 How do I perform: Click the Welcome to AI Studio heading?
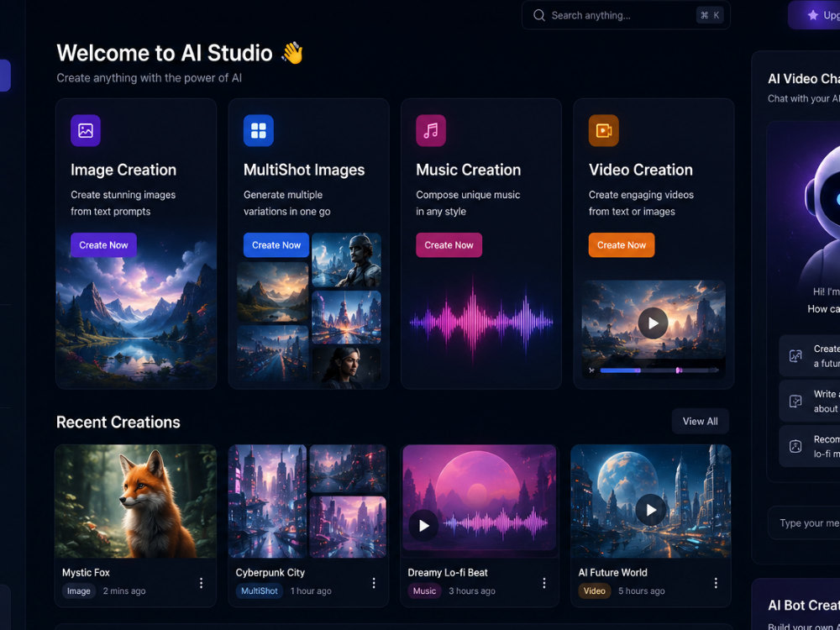pos(165,53)
